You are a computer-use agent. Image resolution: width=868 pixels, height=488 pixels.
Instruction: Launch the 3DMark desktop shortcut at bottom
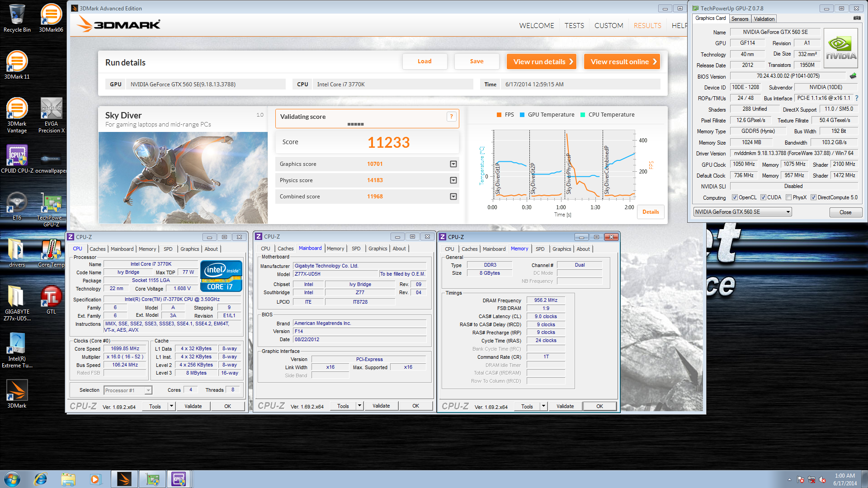point(17,394)
